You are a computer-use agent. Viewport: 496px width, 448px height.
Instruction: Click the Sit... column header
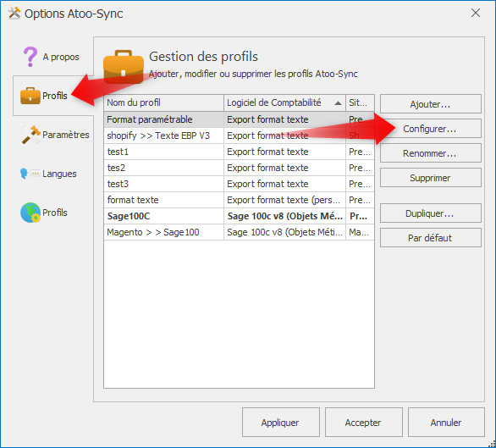click(x=360, y=102)
